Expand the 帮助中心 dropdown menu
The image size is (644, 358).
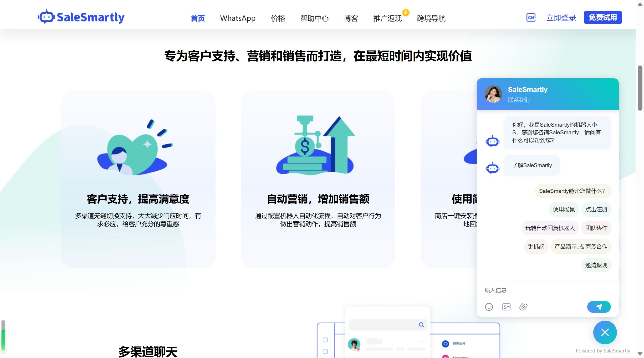[314, 18]
